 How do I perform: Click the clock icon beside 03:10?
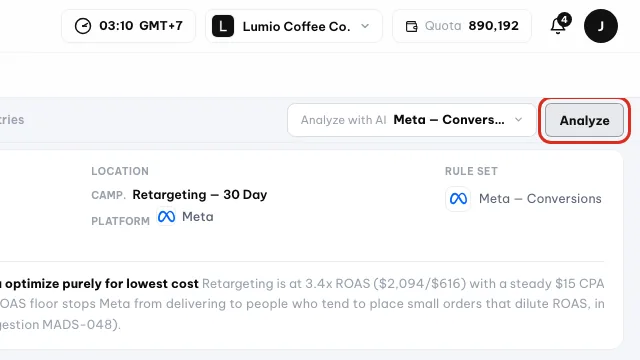pyautogui.click(x=83, y=26)
